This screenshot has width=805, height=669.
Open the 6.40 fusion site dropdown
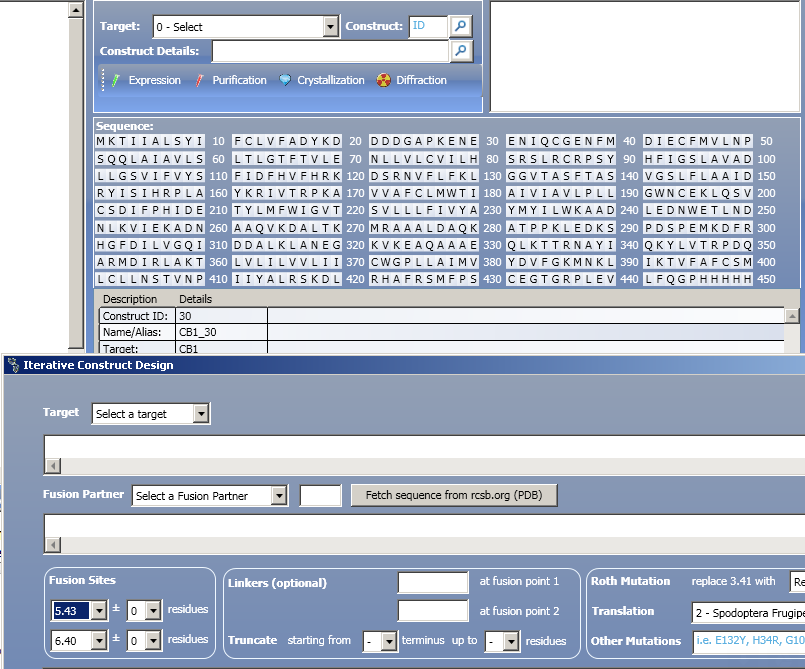(79, 640)
